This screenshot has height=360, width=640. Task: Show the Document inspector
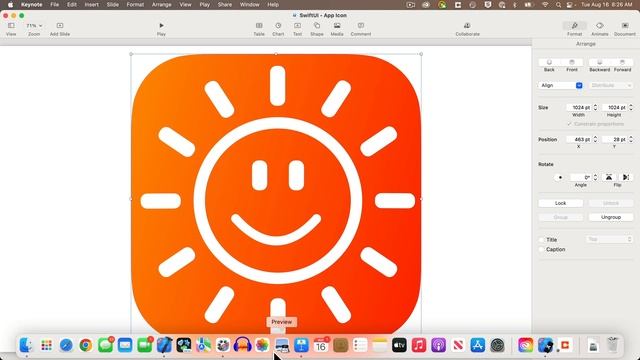pyautogui.click(x=624, y=29)
